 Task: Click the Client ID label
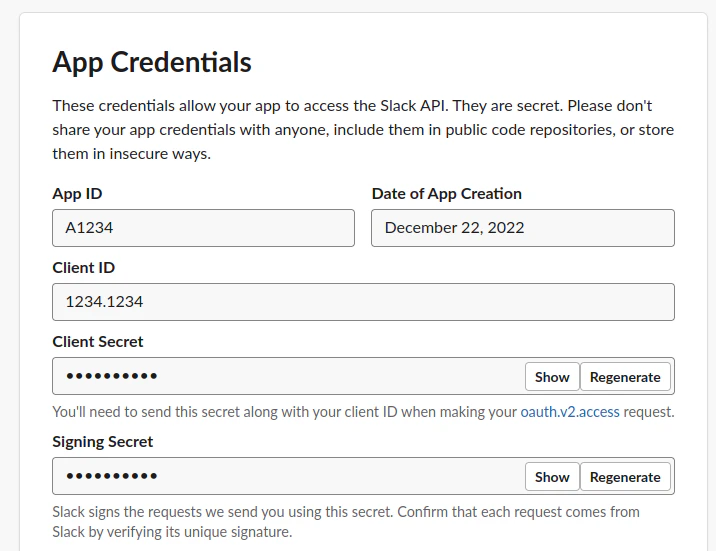coord(84,268)
